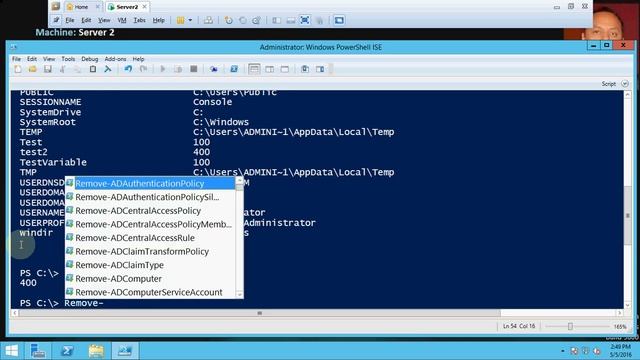Viewport: 640px width, 360px height.
Task: Paste from clipboard using toolbar
Action: pyautogui.click(x=93, y=69)
